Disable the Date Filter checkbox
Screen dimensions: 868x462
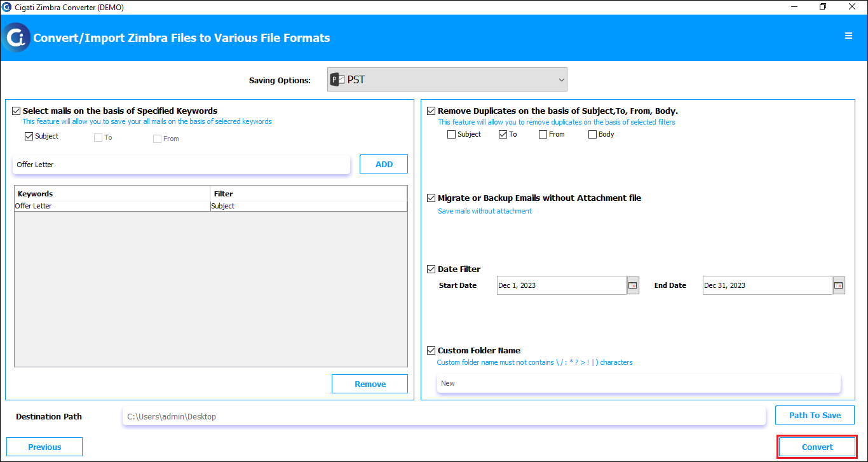click(431, 269)
